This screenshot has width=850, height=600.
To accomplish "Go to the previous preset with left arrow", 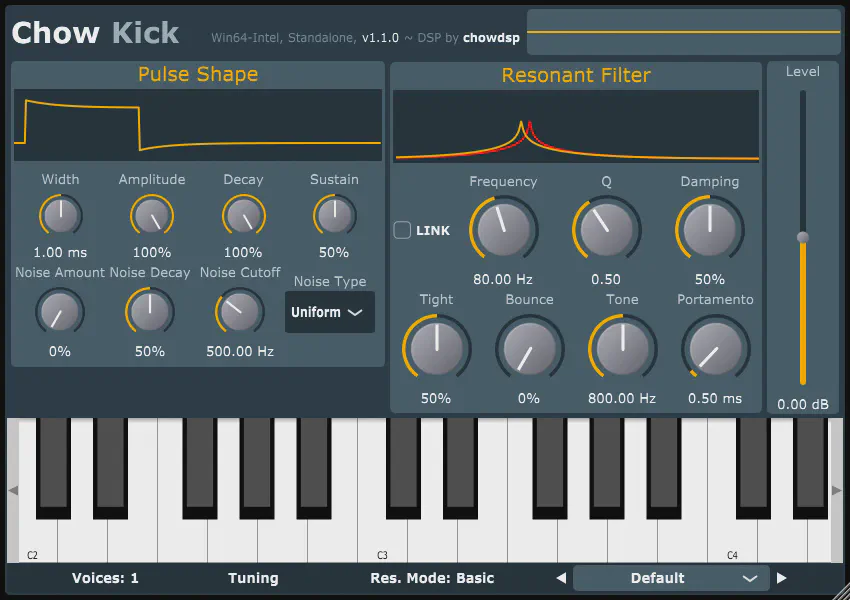I will (x=561, y=578).
